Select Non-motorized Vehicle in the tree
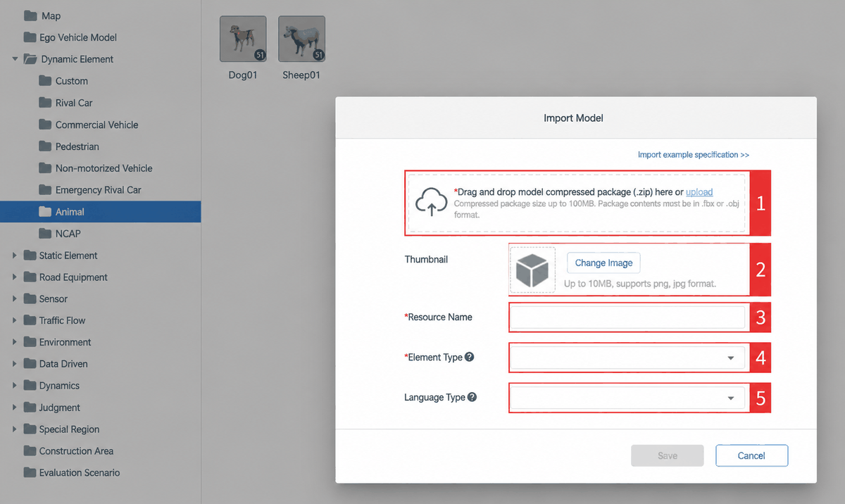 coord(104,168)
